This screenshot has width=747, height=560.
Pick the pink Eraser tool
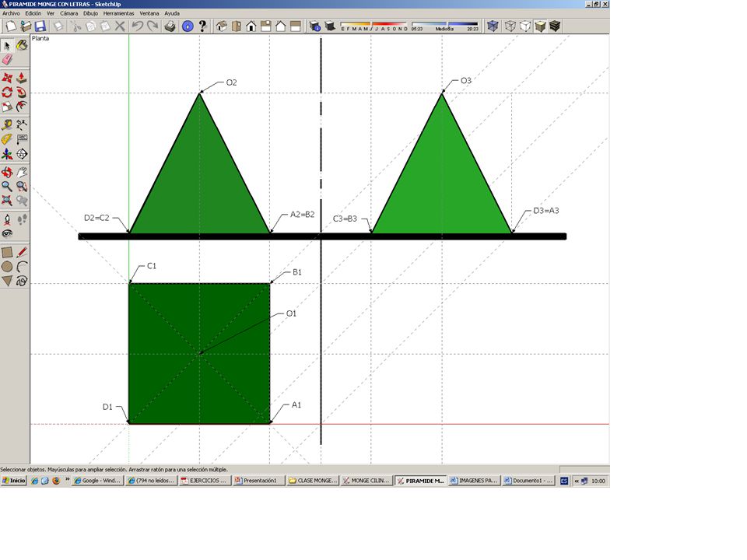tap(7, 60)
